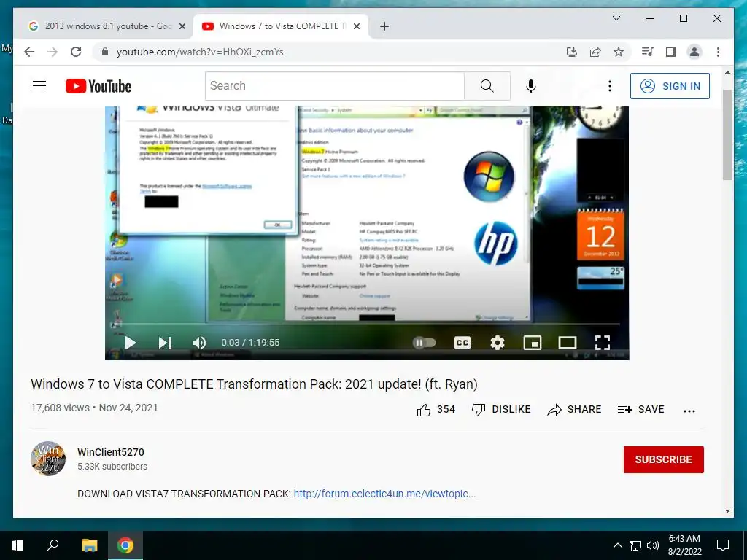This screenshot has height=560, width=747.
Task: Mute the video volume
Action: [x=199, y=343]
